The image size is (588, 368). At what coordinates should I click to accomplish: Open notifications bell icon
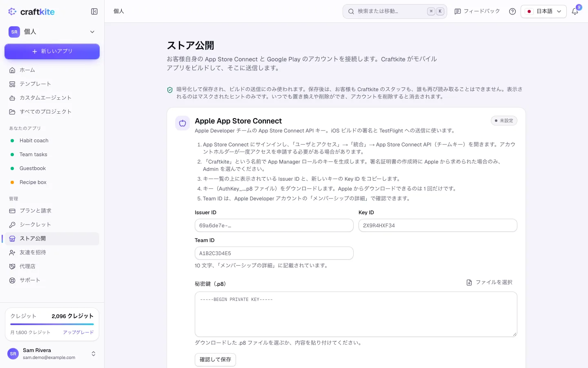point(575,11)
